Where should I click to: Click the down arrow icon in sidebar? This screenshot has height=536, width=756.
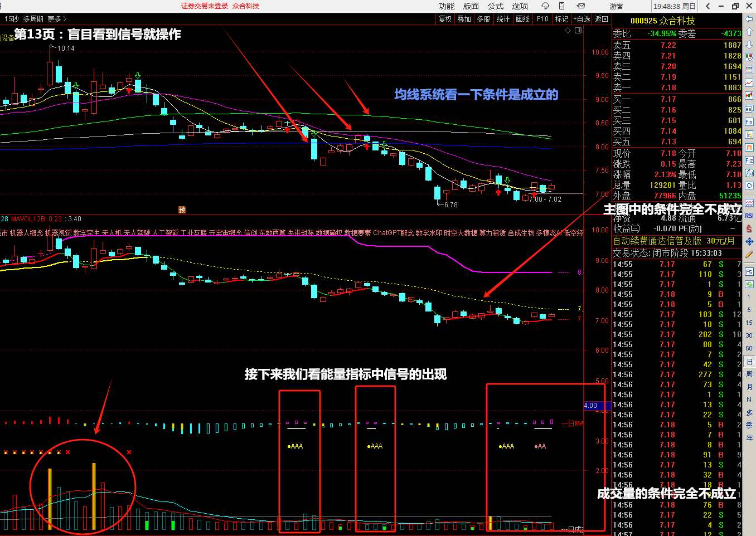(x=749, y=45)
